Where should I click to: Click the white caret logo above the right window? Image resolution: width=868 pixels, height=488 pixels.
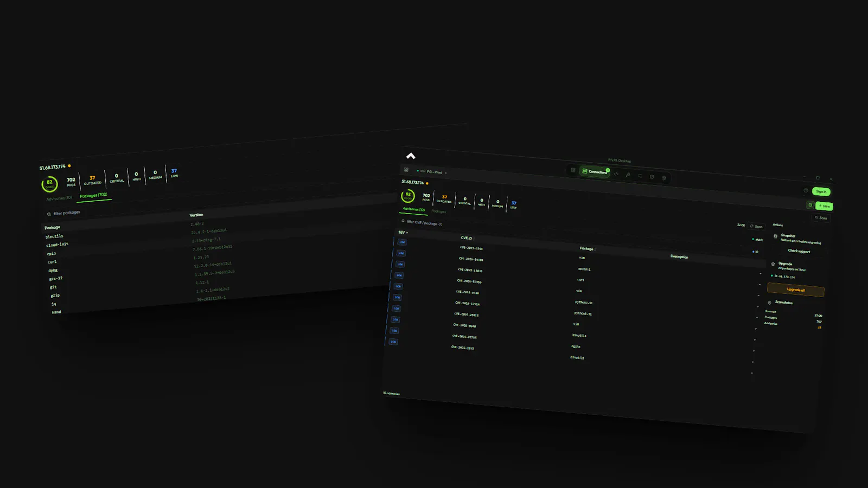(x=411, y=156)
